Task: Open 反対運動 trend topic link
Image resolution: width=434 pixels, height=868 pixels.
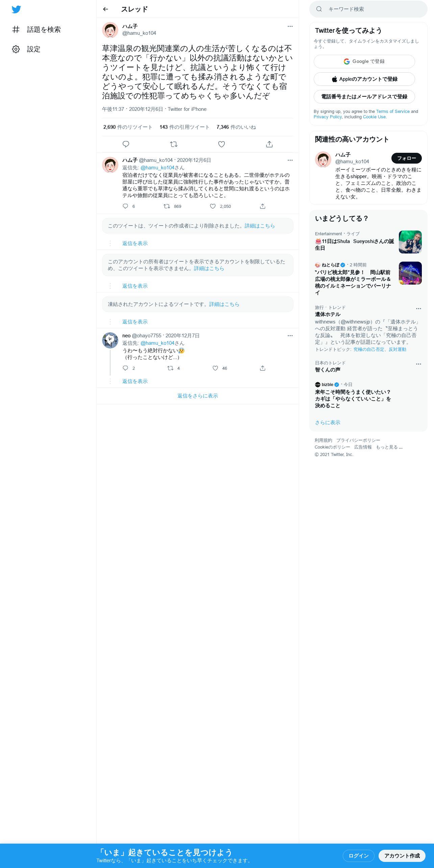Action: [397, 349]
